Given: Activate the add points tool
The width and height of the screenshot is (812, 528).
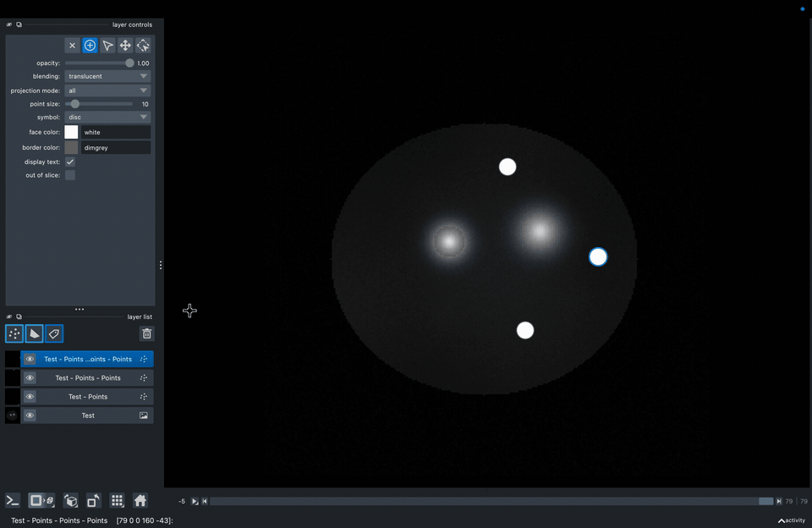Looking at the screenshot, I should point(90,46).
